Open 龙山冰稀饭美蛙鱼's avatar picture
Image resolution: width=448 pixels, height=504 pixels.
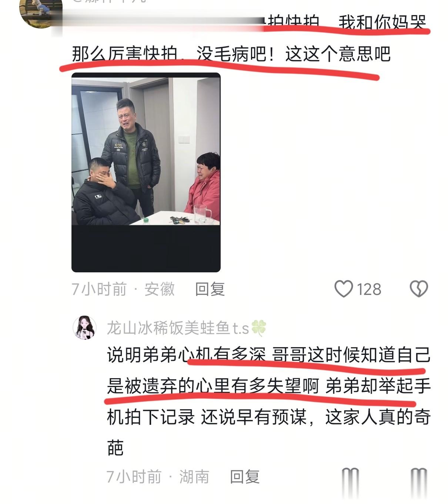pos(85,327)
